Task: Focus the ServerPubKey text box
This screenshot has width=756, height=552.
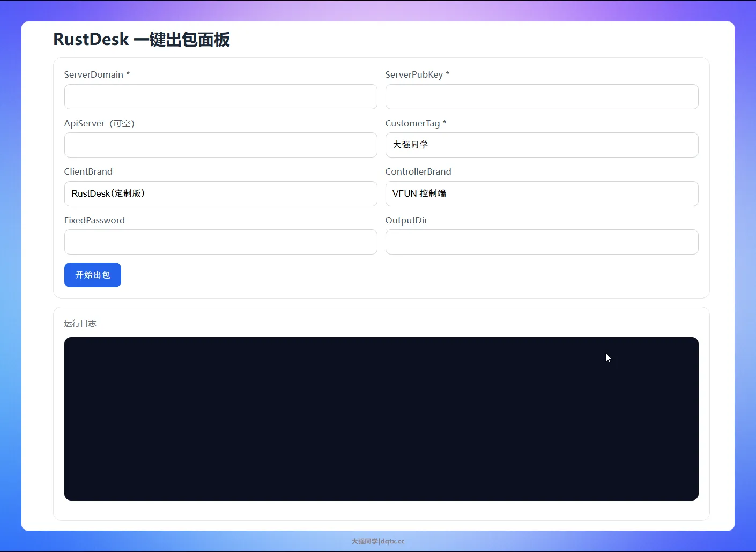Action: (x=542, y=97)
